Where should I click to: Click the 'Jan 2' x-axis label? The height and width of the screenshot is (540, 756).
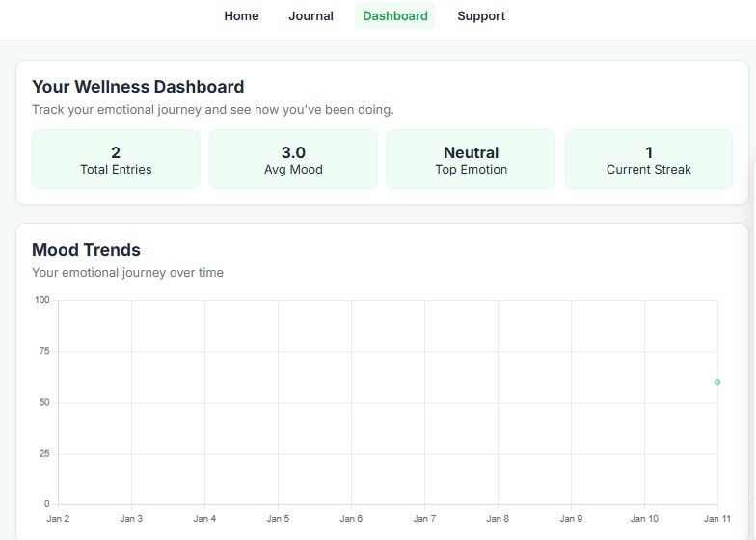coord(58,519)
